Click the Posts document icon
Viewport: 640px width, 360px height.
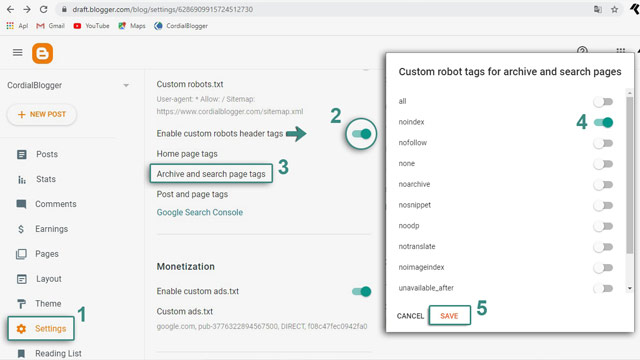coord(22,154)
